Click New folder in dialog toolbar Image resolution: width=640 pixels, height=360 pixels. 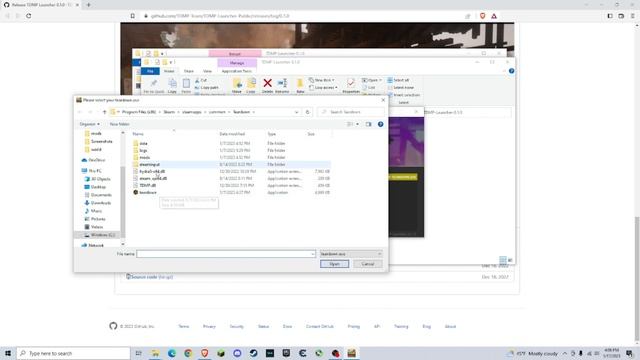coord(119,124)
